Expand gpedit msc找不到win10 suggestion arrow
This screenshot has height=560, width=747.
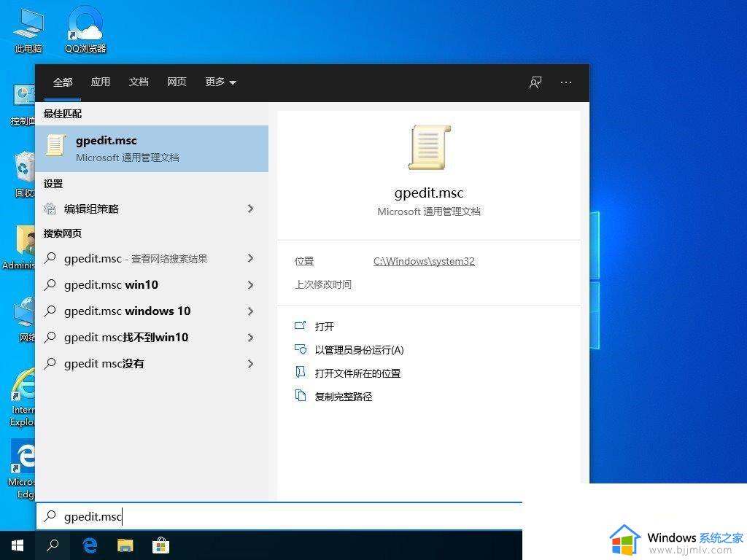(x=251, y=337)
